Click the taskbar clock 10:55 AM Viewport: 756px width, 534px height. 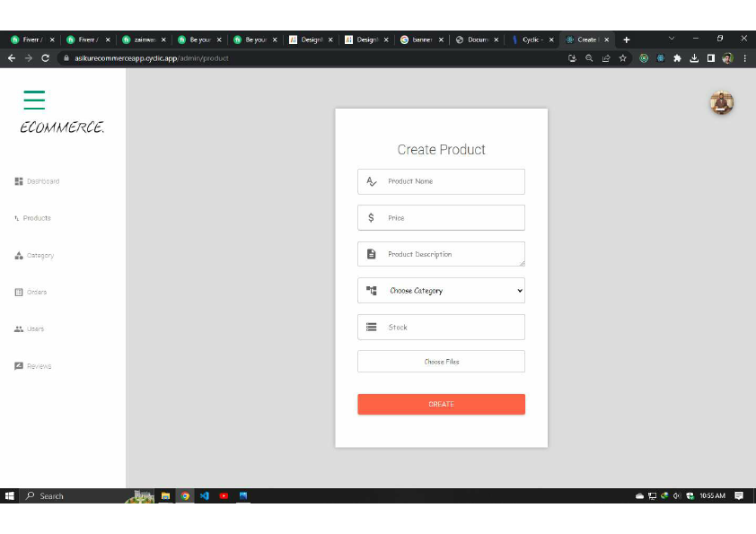pyautogui.click(x=712, y=496)
